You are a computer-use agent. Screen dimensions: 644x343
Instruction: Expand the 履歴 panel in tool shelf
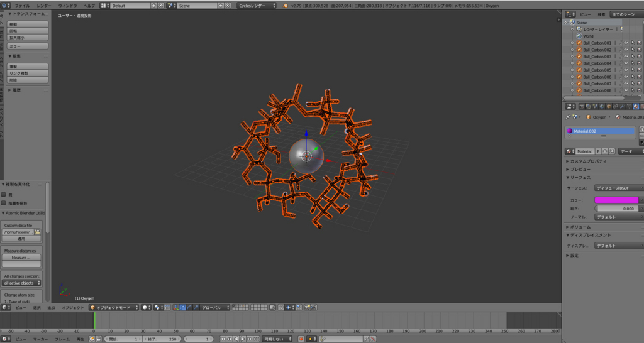point(15,90)
